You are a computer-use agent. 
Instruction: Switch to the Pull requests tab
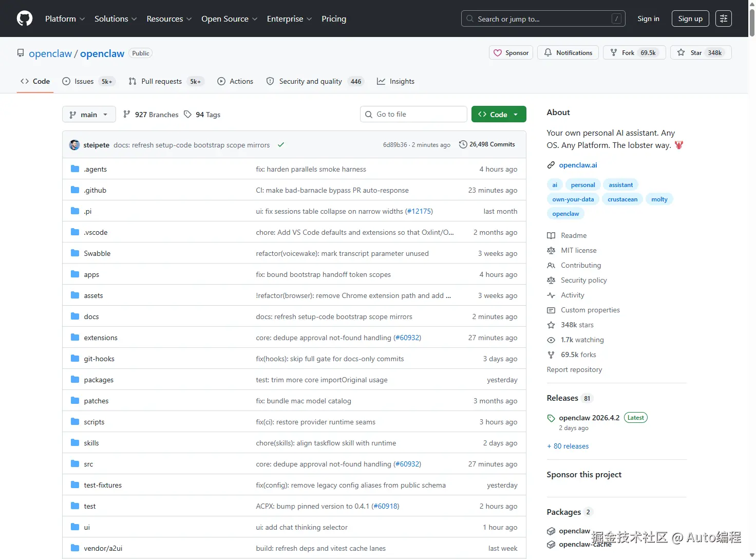point(166,81)
